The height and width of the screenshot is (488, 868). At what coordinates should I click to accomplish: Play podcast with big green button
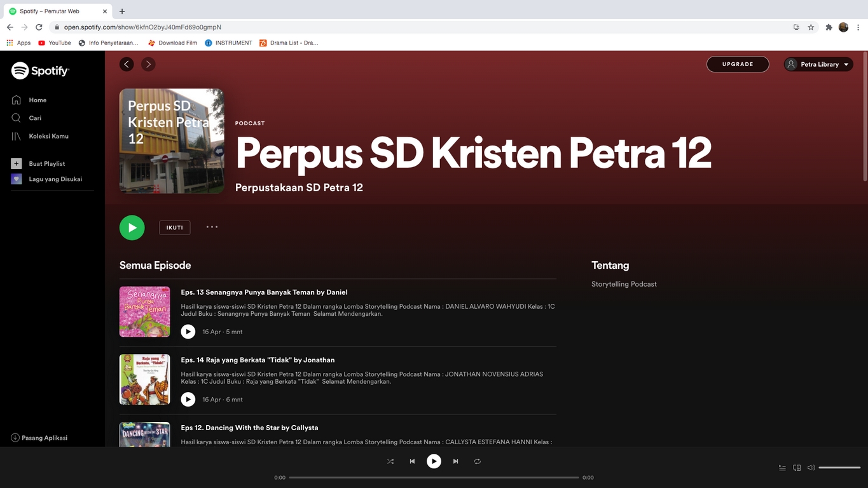[x=132, y=227]
